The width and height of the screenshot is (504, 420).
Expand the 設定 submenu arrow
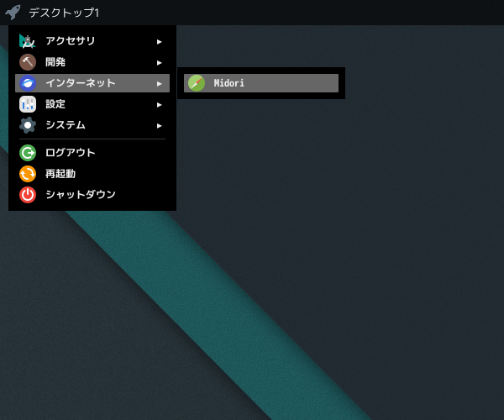tap(159, 105)
